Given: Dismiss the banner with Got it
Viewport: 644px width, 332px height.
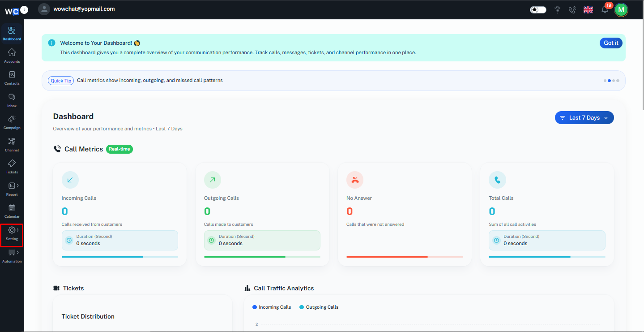Looking at the screenshot, I should pyautogui.click(x=611, y=43).
